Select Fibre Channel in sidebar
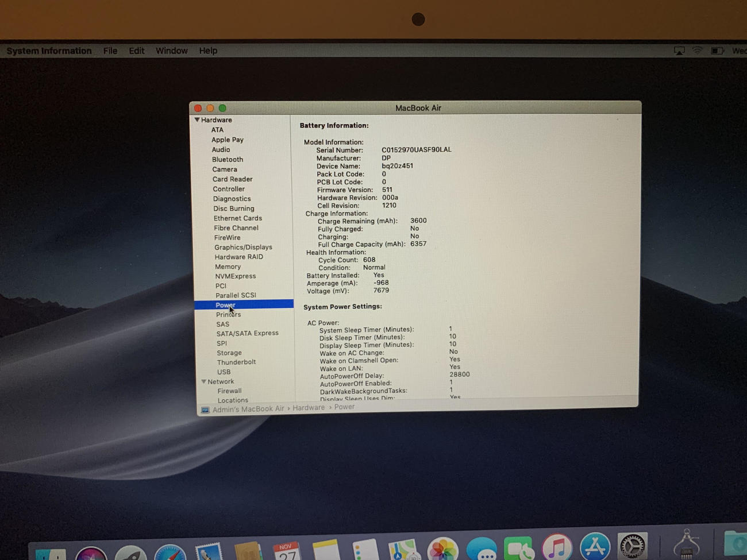Image resolution: width=747 pixels, height=560 pixels. tap(236, 228)
